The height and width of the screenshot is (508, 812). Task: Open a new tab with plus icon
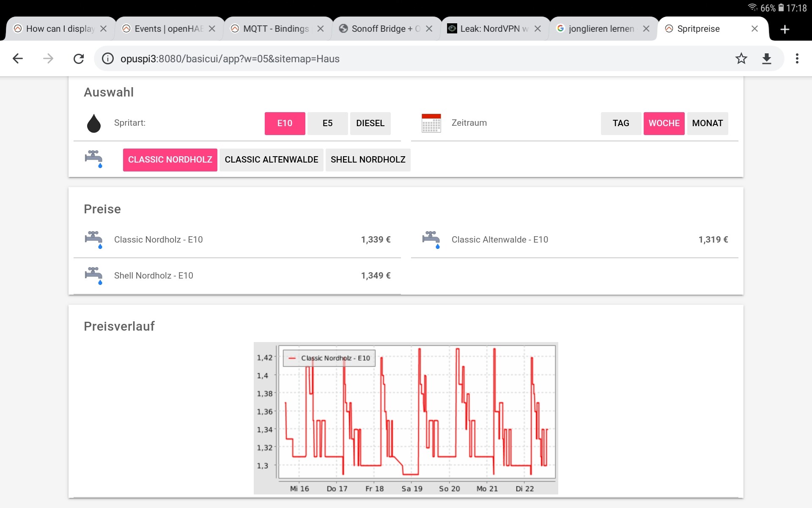pos(785,29)
